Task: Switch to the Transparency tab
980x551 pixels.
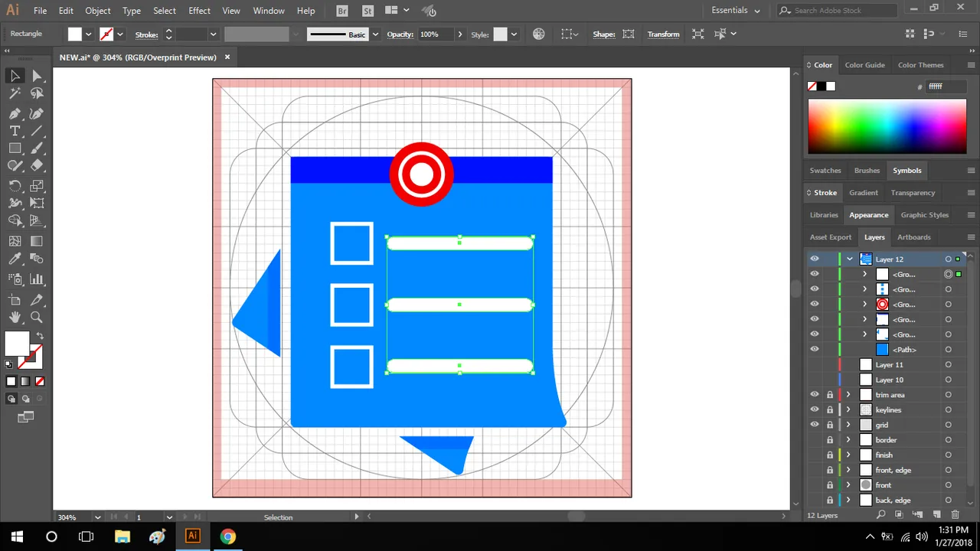Action: (913, 193)
